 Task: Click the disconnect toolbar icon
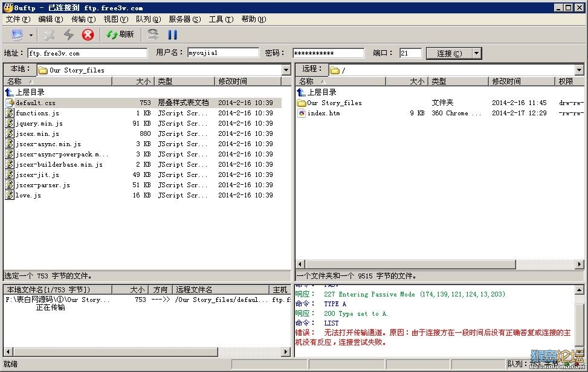[49, 35]
